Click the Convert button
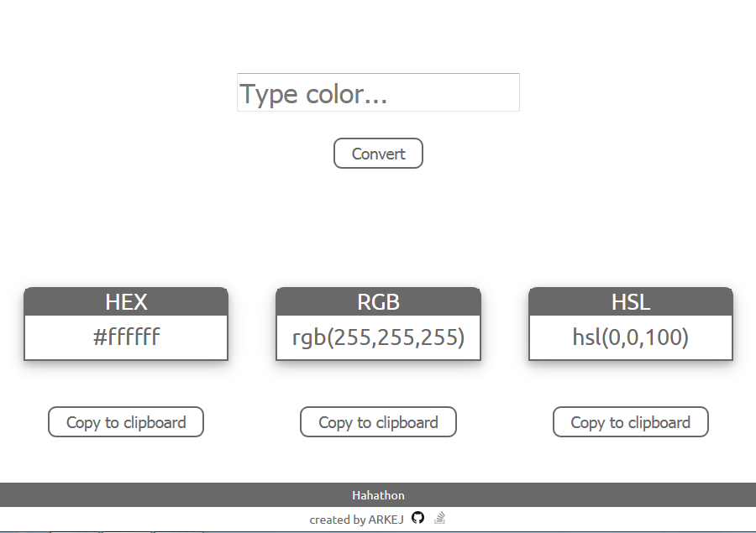The height and width of the screenshot is (533, 756). pyautogui.click(x=378, y=154)
